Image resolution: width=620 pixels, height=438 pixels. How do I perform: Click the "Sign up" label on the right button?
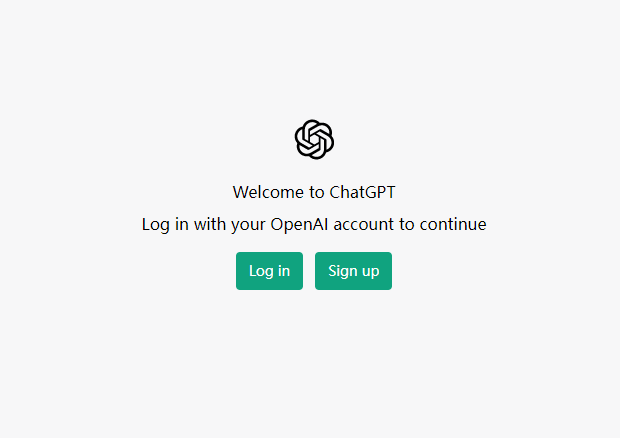353,271
